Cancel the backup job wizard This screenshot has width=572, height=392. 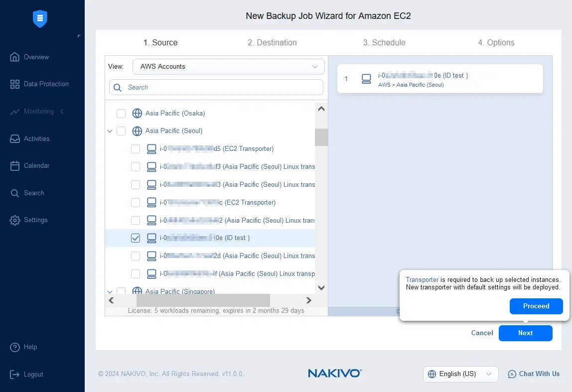pyautogui.click(x=482, y=333)
